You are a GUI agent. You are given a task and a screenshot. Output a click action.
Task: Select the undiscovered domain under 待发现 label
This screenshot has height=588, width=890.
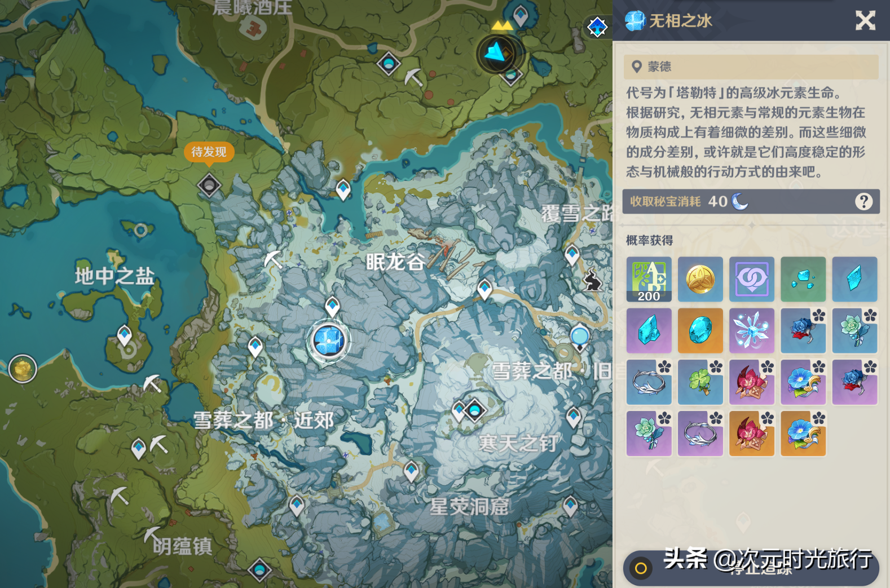[x=209, y=185]
